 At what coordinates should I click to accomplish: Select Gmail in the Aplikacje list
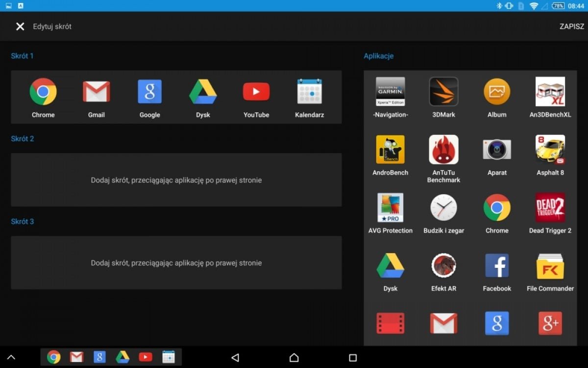click(443, 323)
